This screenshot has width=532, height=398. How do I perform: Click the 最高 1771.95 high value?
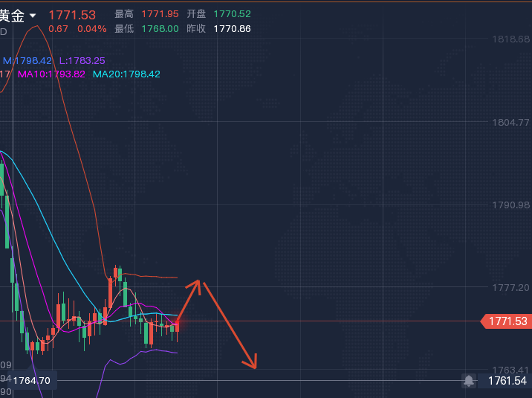[160, 14]
